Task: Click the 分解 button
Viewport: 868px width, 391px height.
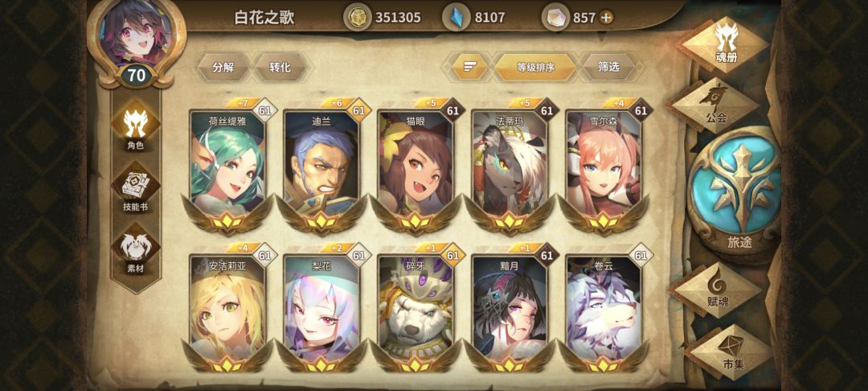Action: click(x=223, y=68)
